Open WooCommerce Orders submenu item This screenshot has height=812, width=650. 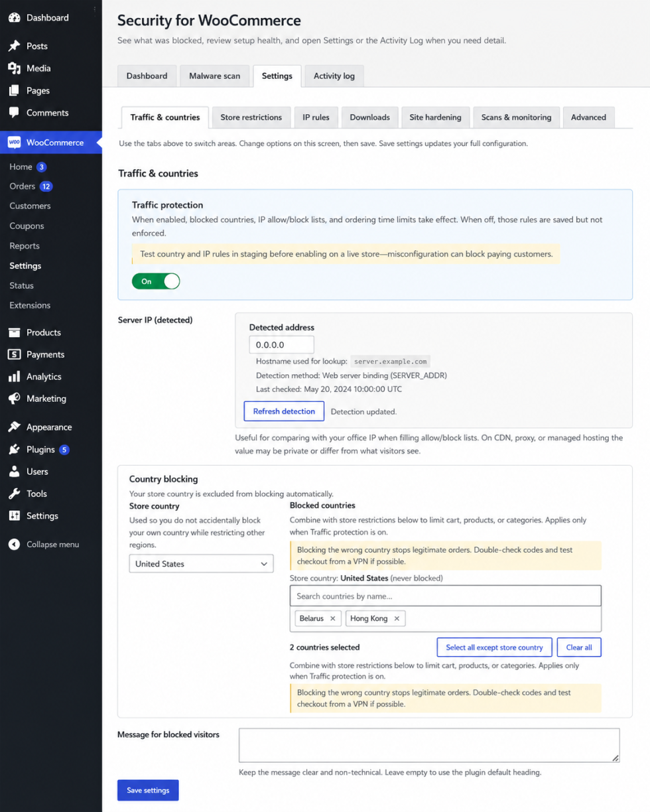23,186
